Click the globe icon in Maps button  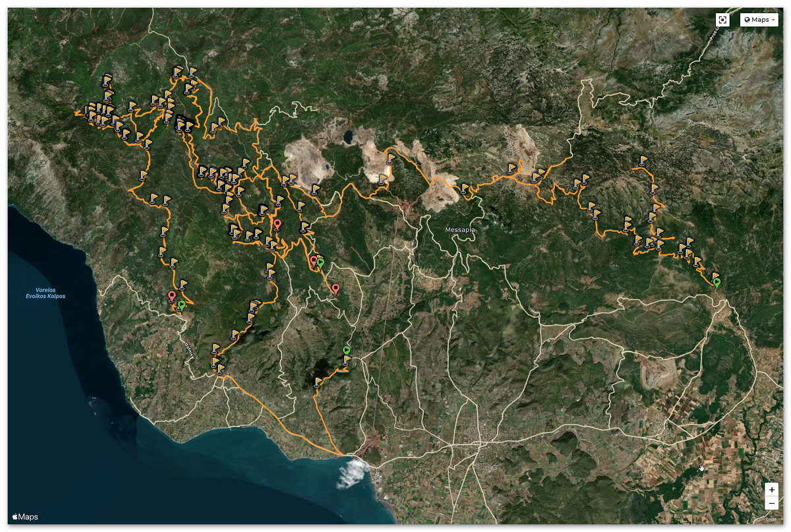click(747, 20)
